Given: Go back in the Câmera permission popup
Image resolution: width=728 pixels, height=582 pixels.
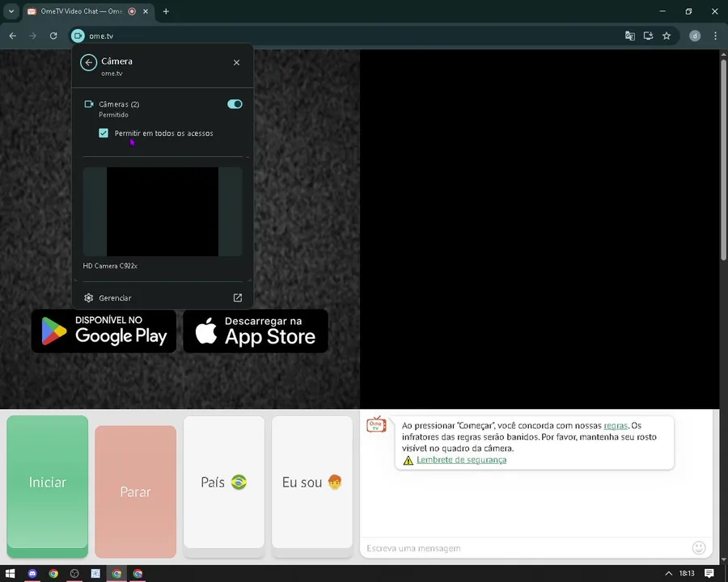Looking at the screenshot, I should (88, 63).
